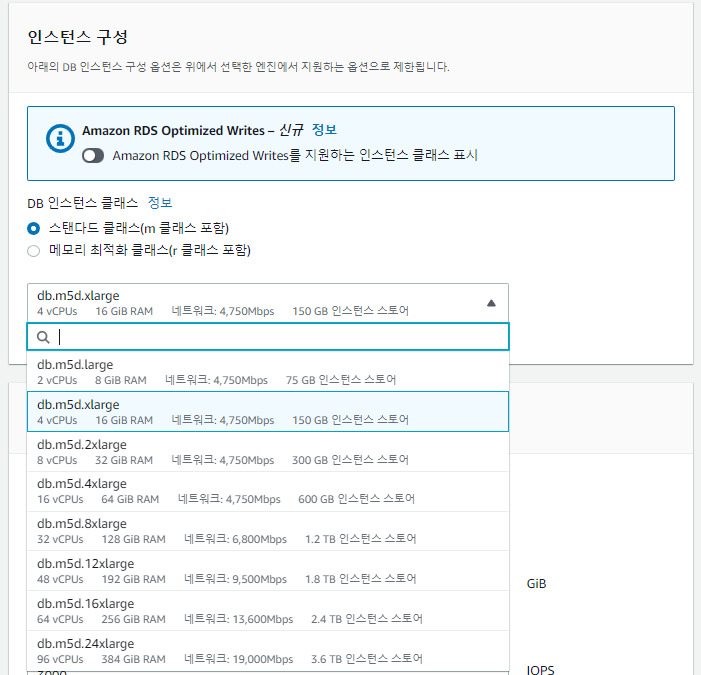The height and width of the screenshot is (675, 701).
Task: Click the DB 인스턴스 클래스 label
Action: (x=83, y=203)
